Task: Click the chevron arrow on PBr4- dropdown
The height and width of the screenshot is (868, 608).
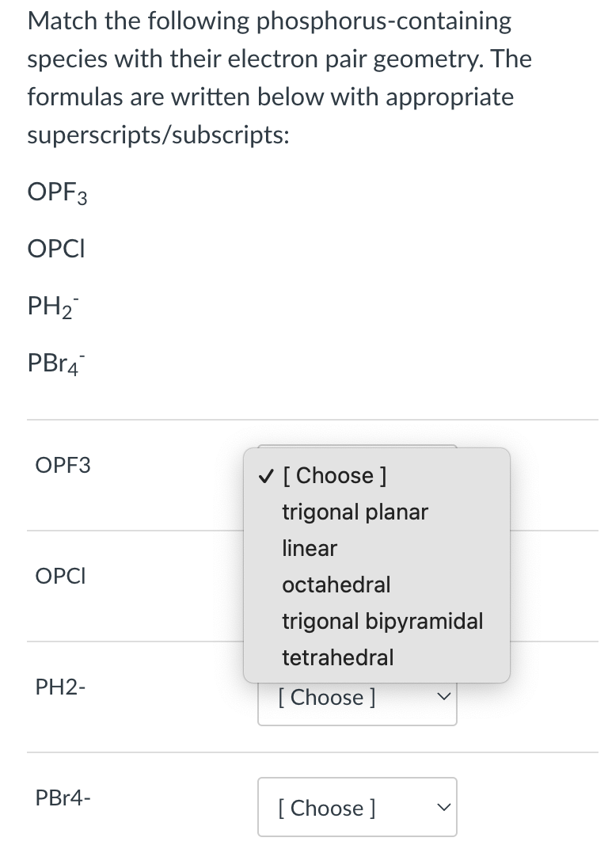Action: 441,807
